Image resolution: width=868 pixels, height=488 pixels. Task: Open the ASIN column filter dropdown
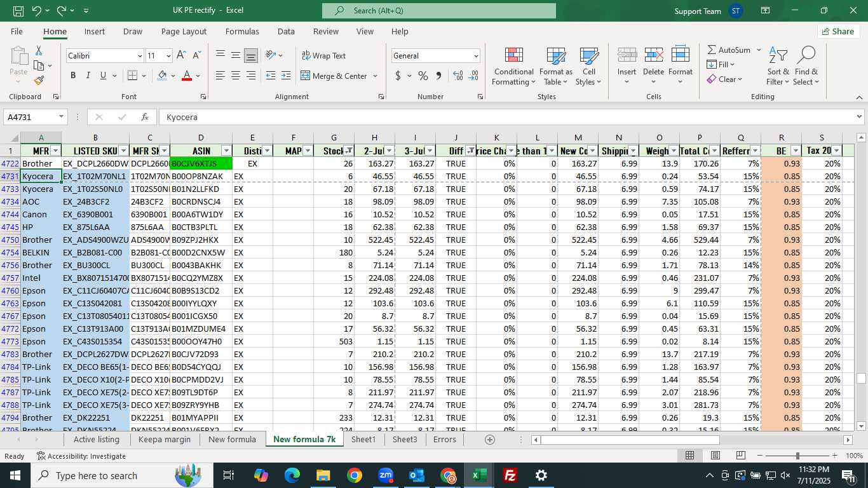226,151
